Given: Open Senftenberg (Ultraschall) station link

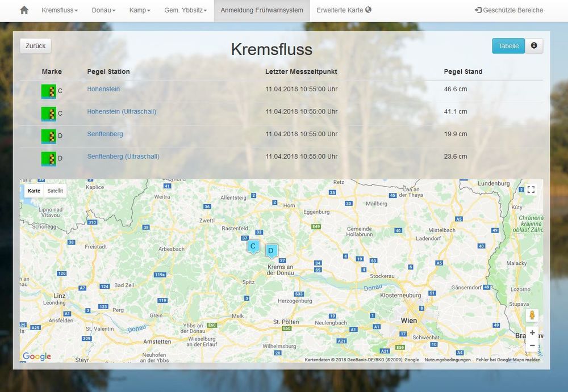Looking at the screenshot, I should click(123, 157).
